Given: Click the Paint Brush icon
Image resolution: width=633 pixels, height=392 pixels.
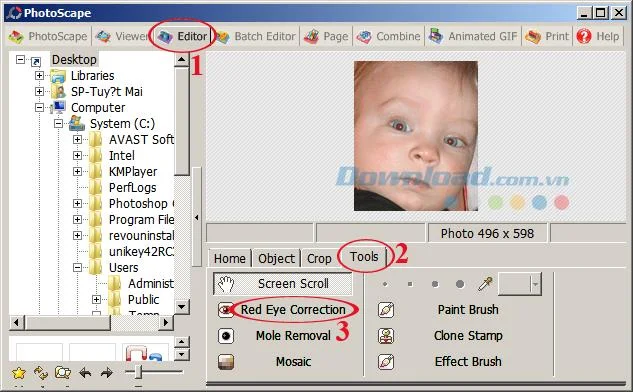Looking at the screenshot, I should tap(386, 310).
